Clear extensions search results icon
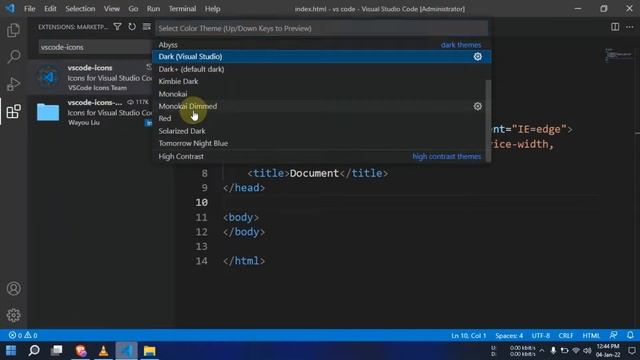The height and width of the screenshot is (360, 640). [x=147, y=27]
